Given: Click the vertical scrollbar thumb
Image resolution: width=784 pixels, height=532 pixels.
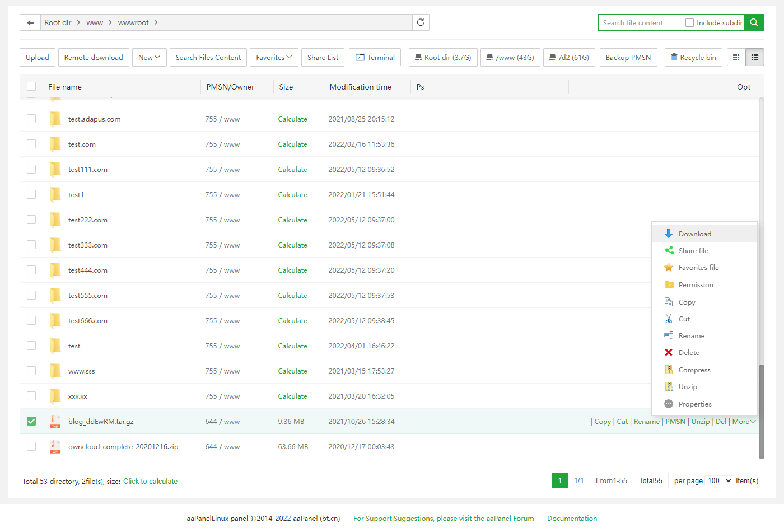Looking at the screenshot, I should [x=761, y=412].
